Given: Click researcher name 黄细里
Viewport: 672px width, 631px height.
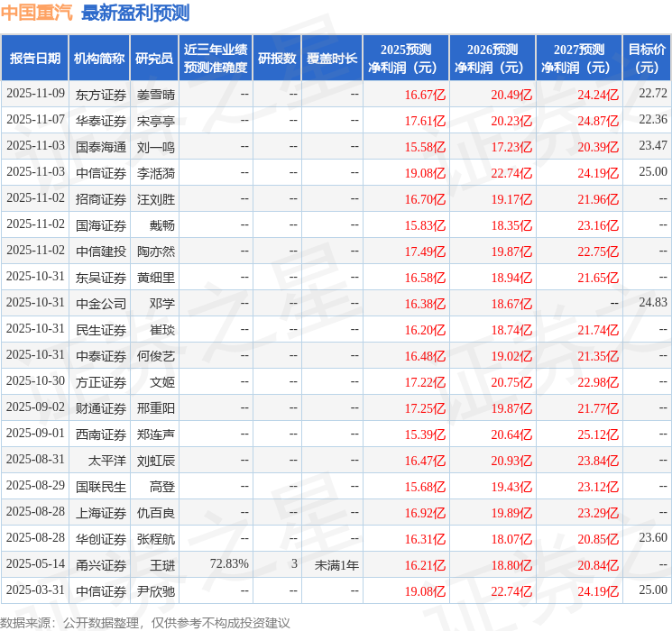Looking at the screenshot, I should coord(156,278).
